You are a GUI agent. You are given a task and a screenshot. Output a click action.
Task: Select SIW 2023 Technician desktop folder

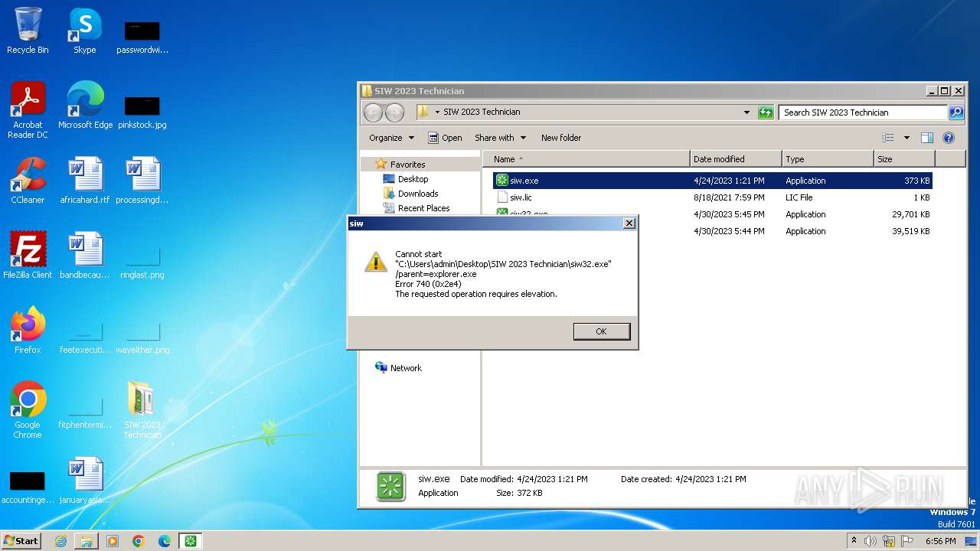coord(142,410)
